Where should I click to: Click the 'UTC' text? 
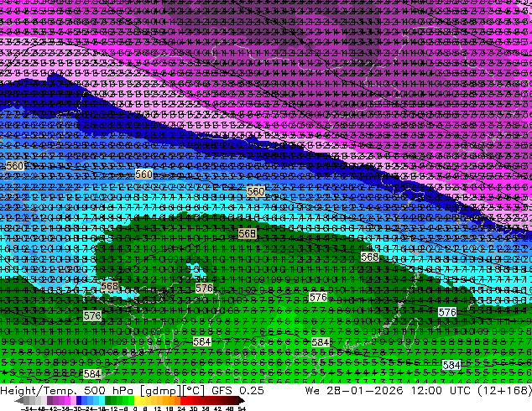pos(461,391)
